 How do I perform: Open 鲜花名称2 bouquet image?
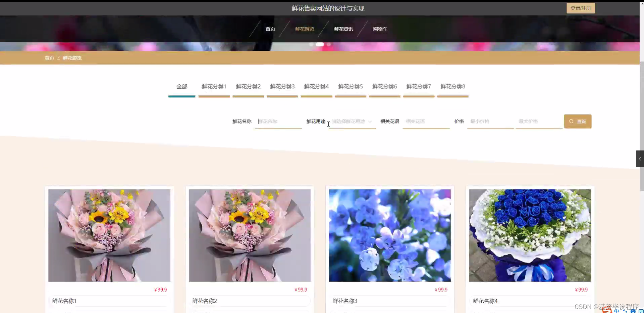coord(250,235)
